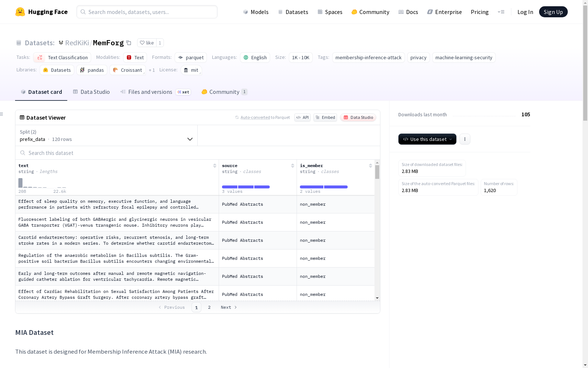Select page 1 in pagination
Image resolution: width=588 pixels, height=368 pixels.
tap(196, 307)
